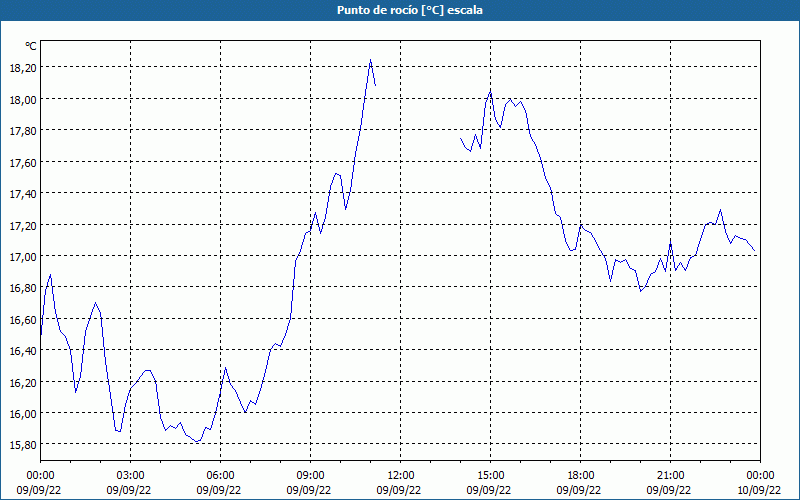This screenshot has height=500, width=800.
Task: Click the curve peak at 15:00
Action: coord(490,90)
